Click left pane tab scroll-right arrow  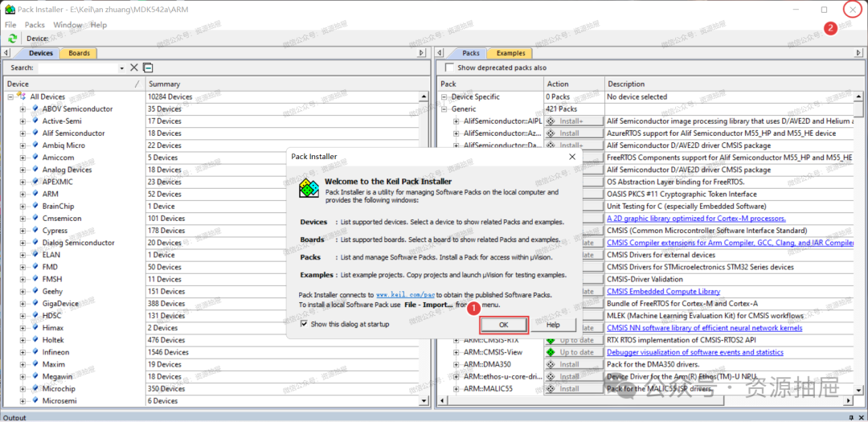(x=422, y=52)
